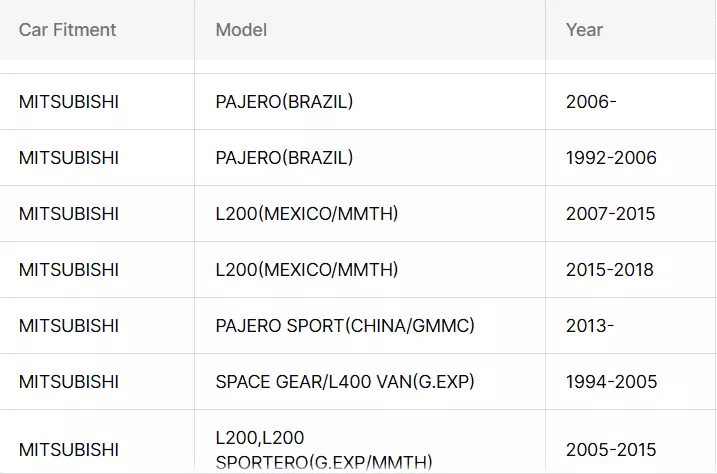717x474 pixels.
Task: Select the 2006- year cell
Action: point(591,102)
